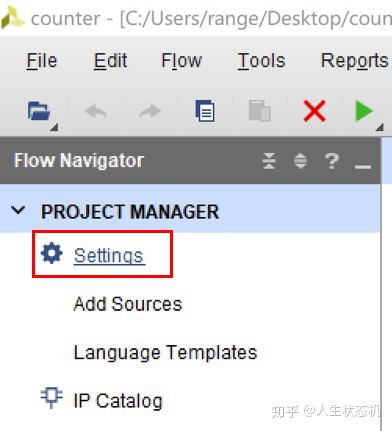Open the Settings link
This screenshot has height=431, width=392.
(109, 256)
